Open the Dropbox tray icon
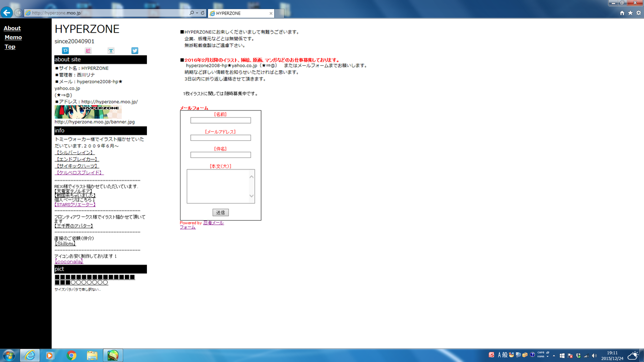644x362 pixels. (x=578, y=355)
